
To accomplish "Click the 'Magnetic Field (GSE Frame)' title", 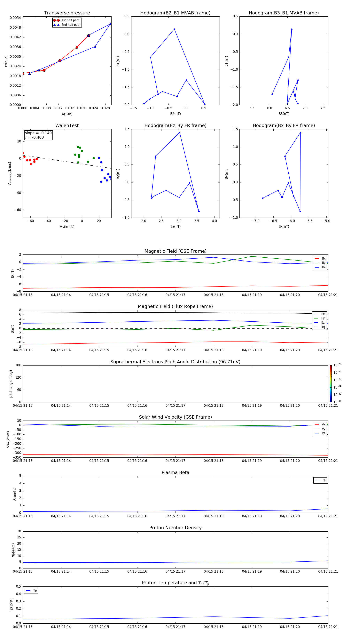I will tap(175, 251).
